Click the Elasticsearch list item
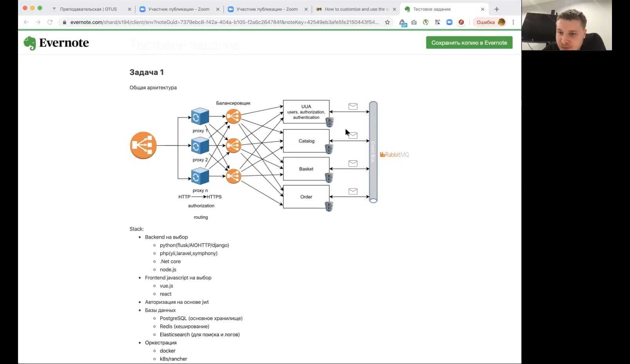Viewport: 630px width, 364px height. coord(200,335)
